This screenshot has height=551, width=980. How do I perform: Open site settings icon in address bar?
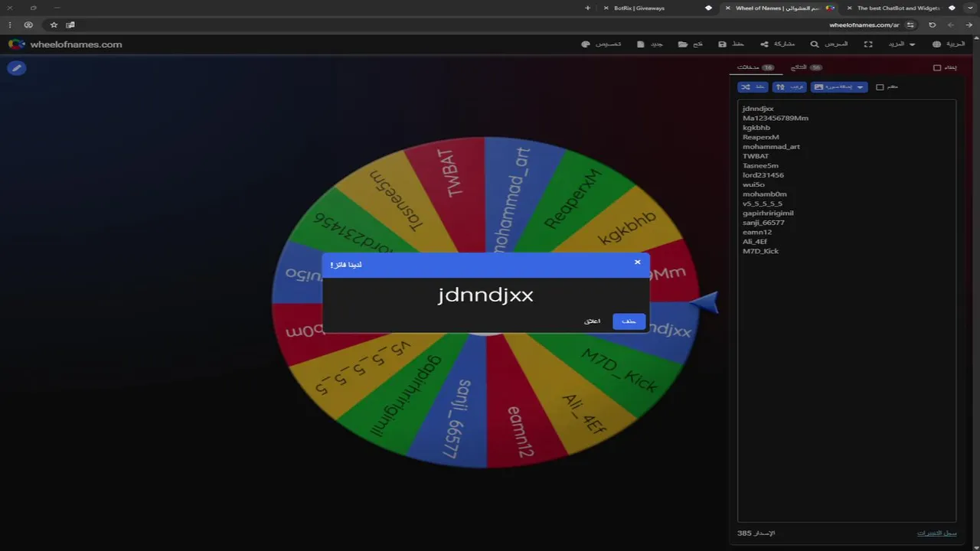[910, 25]
